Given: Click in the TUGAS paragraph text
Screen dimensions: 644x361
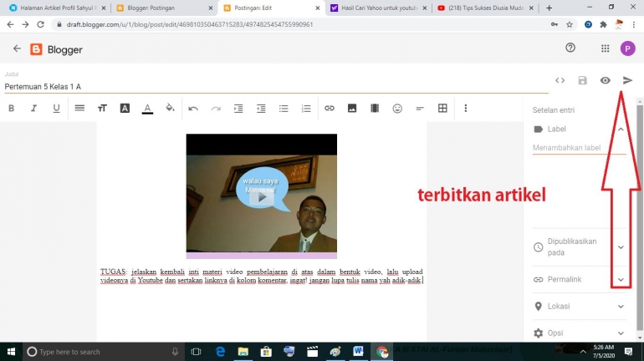Looking at the screenshot, I should [x=261, y=276].
